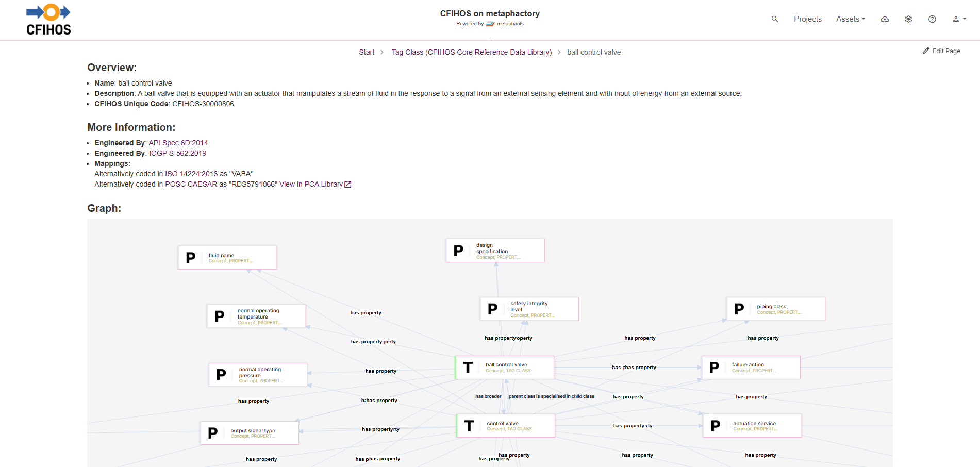
Task: Click the P icon of actuation service node
Action: pyautogui.click(x=715, y=426)
